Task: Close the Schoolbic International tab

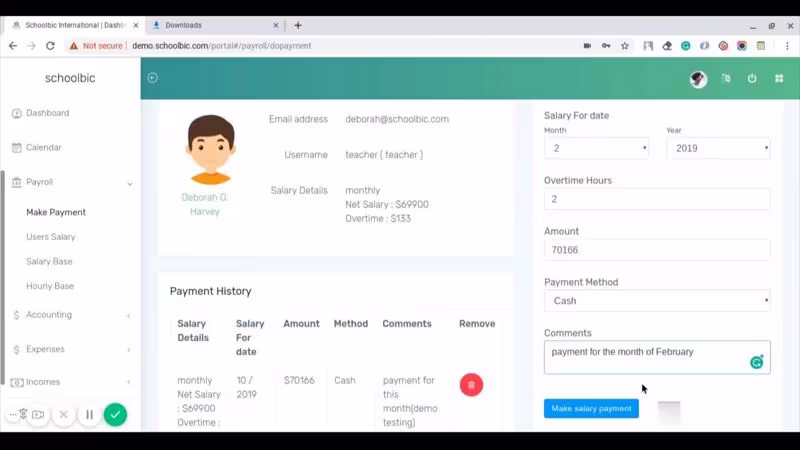Action: [x=136, y=25]
